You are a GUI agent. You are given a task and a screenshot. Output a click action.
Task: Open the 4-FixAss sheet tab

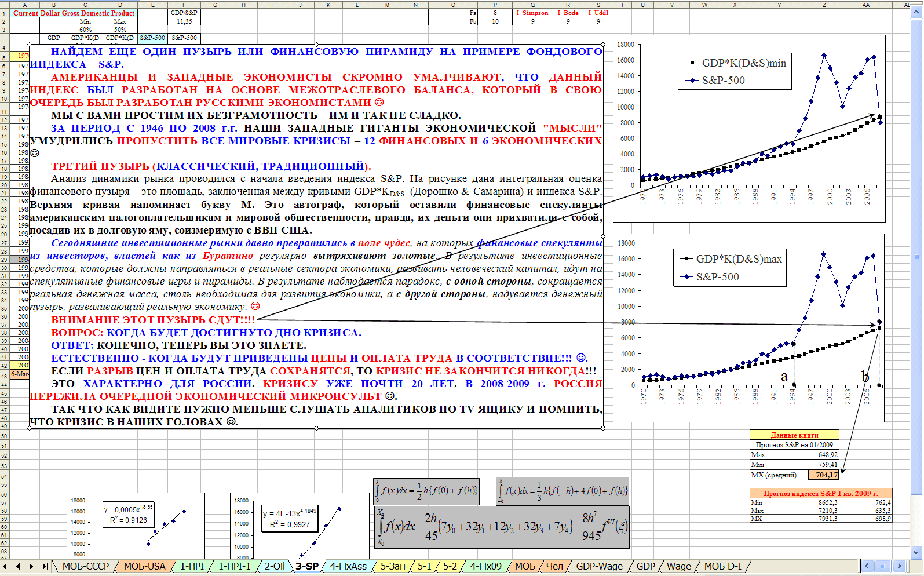click(348, 566)
